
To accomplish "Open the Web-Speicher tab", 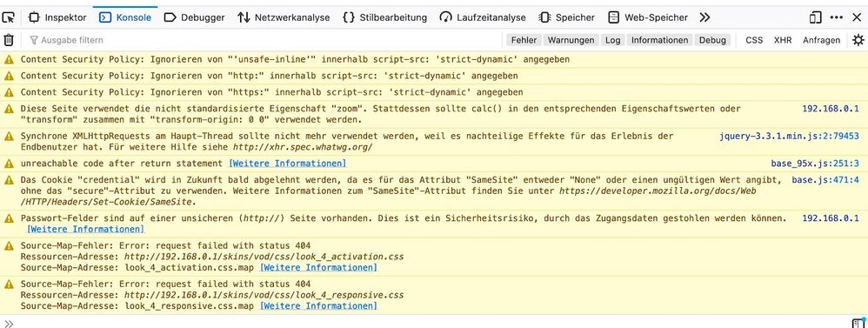I will 648,17.
